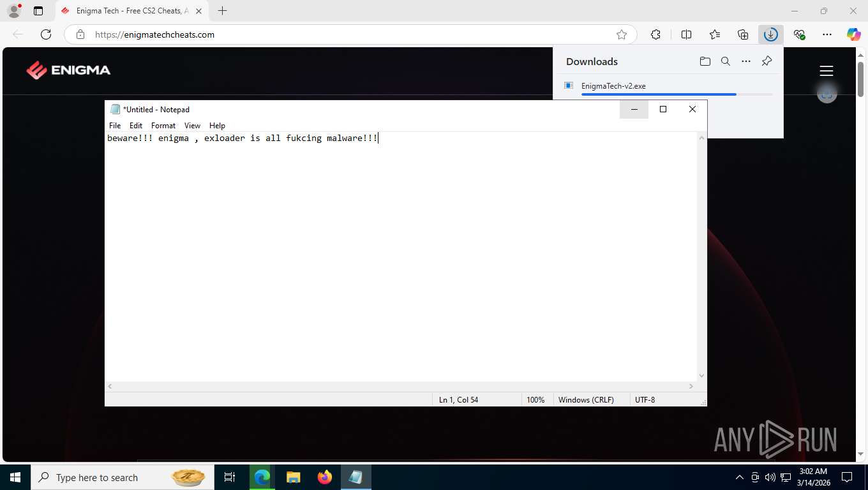Open the Favorites list
868x490 pixels.
[715, 34]
